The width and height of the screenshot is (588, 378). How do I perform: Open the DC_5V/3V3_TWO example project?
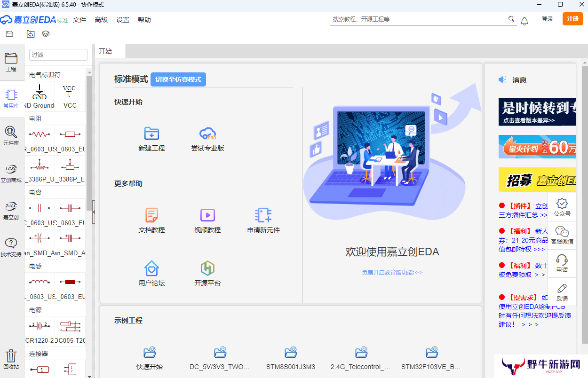pyautogui.click(x=220, y=359)
